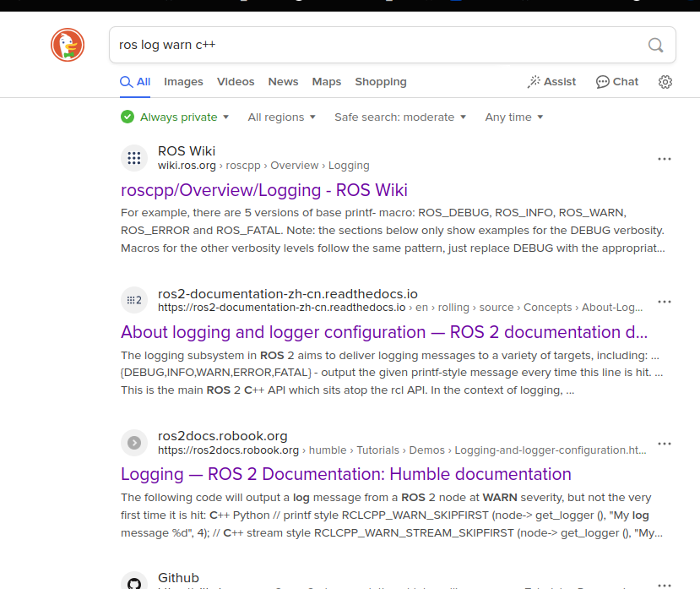Click the Github favicon
Viewport: 700px width, 589px height.
[x=134, y=581]
